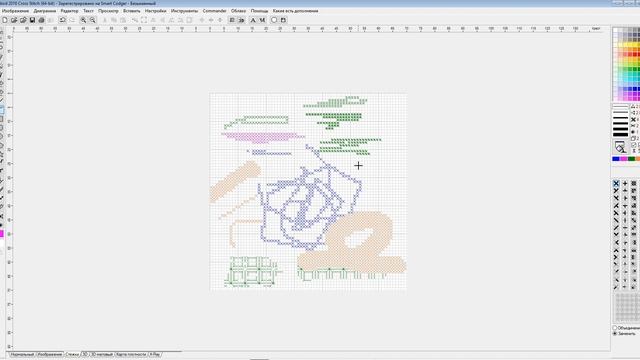Click the Zoom In magnifier icon
The height and width of the screenshot is (360, 640).
point(83,20)
